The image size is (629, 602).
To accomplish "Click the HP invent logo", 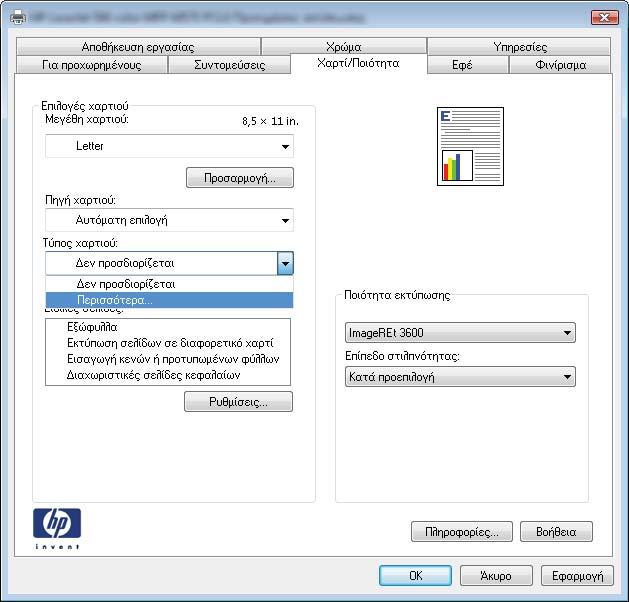I will [x=57, y=529].
